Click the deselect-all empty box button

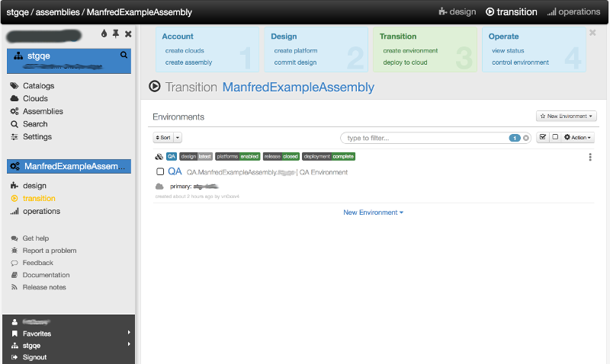[x=554, y=138]
